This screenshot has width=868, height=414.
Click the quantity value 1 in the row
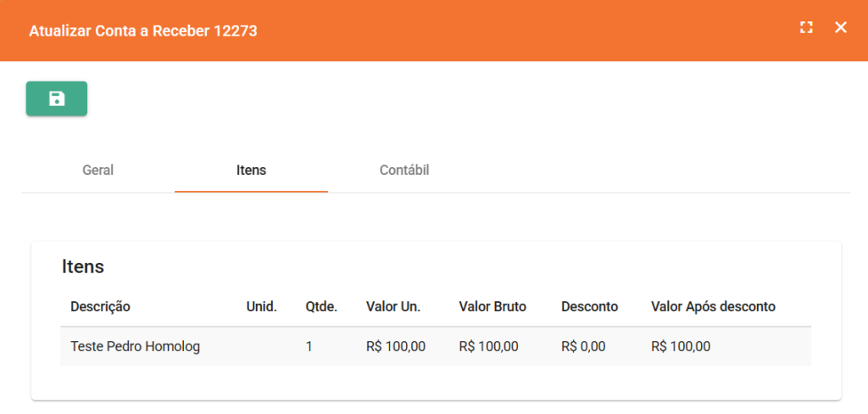pos(309,346)
